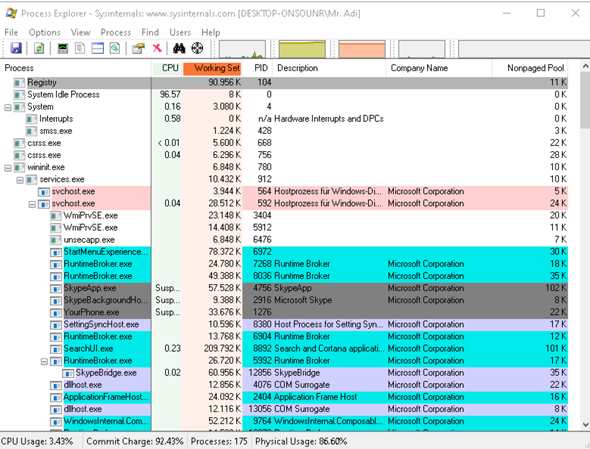Collapse the wininit.exe tree node
The image size is (590, 449).
[x=8, y=168]
